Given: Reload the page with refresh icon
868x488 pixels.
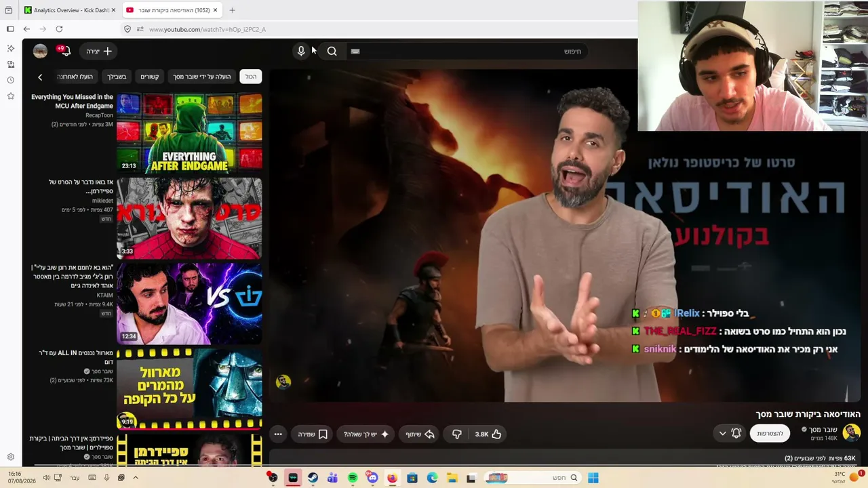Looking at the screenshot, I should coord(59,29).
